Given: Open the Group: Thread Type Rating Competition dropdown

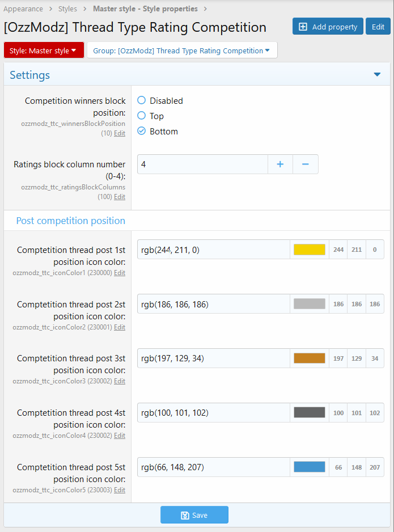Looking at the screenshot, I should [x=182, y=50].
